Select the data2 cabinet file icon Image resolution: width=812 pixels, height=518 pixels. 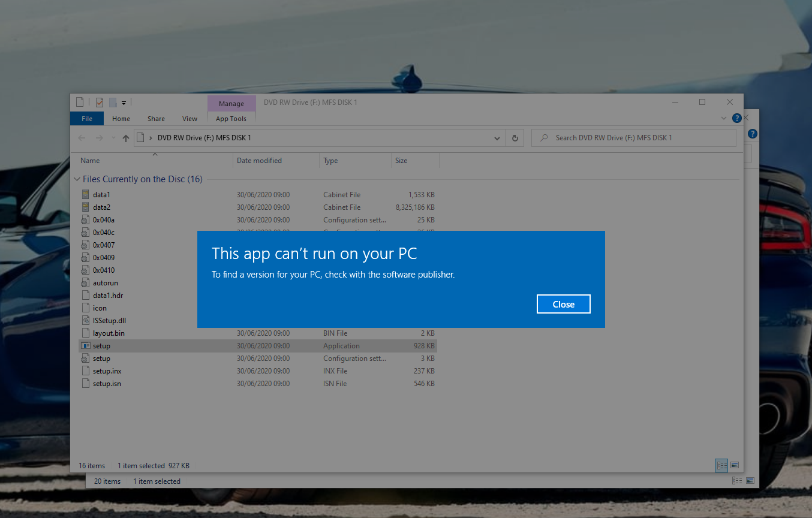[x=85, y=207]
